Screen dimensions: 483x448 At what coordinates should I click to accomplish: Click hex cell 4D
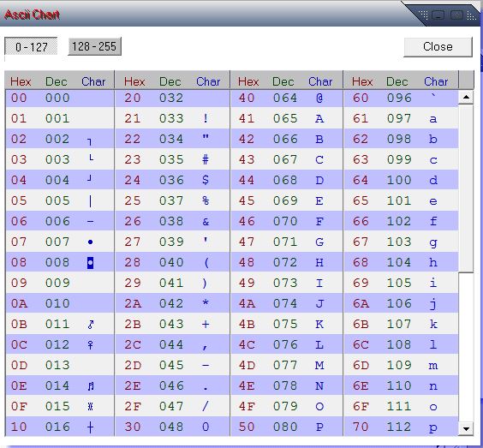click(247, 366)
